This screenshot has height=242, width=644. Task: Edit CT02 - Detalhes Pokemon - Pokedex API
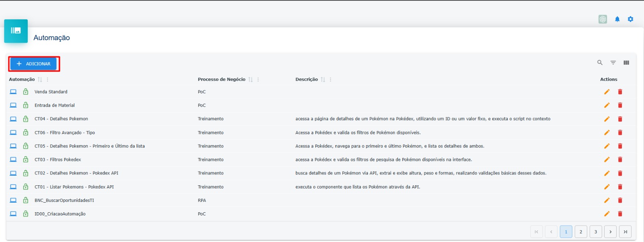[x=607, y=173]
